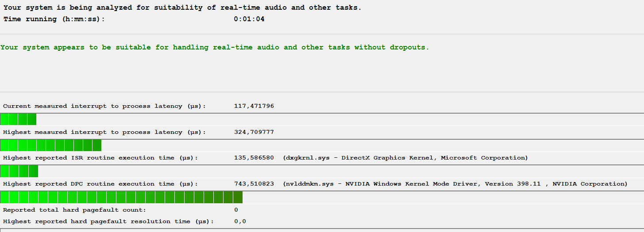The image size is (644, 232).
Task: Click the dxgkrnl.sys DirectX Graphics Kernel driver text
Action: [x=405, y=158]
